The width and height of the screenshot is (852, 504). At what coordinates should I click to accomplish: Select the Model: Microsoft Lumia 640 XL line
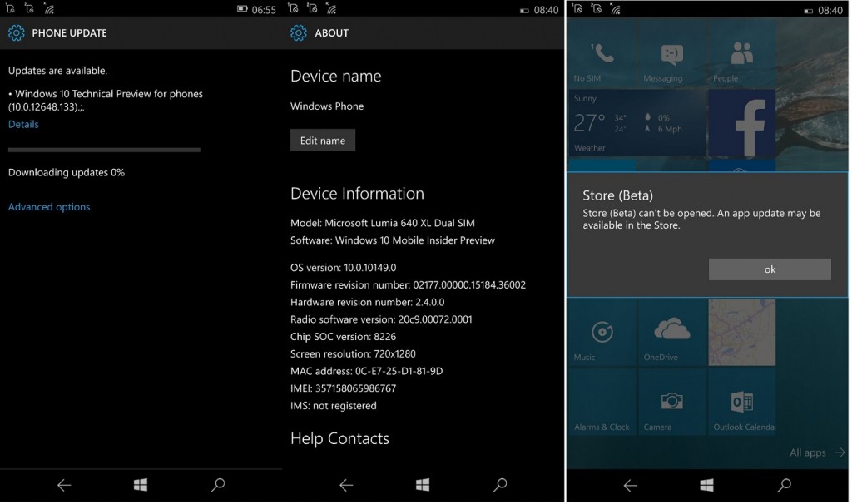383,223
